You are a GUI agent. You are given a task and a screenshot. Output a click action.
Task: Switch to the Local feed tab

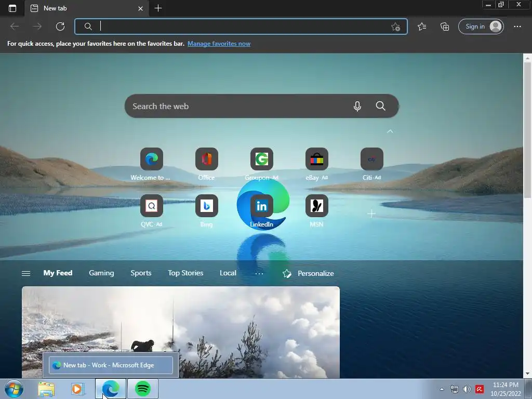click(x=228, y=273)
